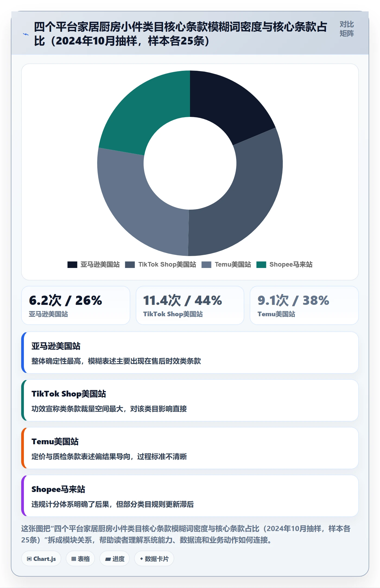Click the chart title heading text
The image size is (380, 588).
[x=180, y=34]
